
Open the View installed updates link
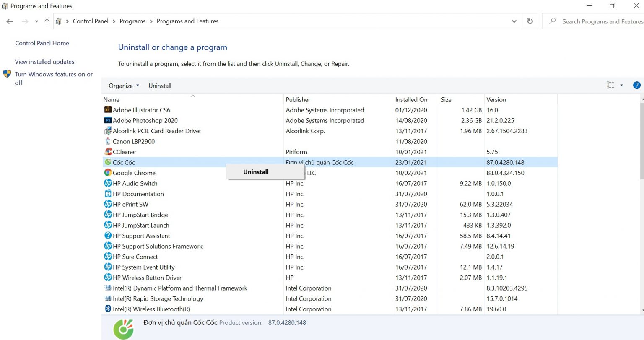click(x=44, y=62)
